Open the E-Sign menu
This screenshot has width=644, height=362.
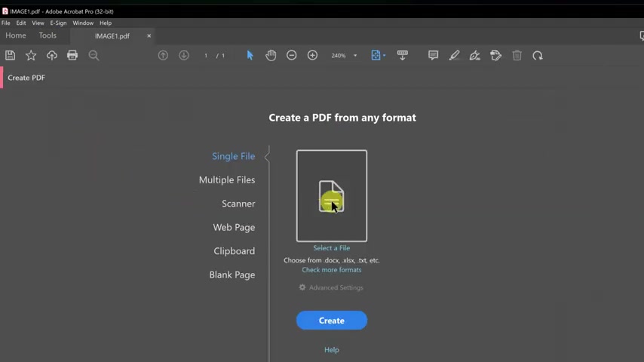(58, 23)
